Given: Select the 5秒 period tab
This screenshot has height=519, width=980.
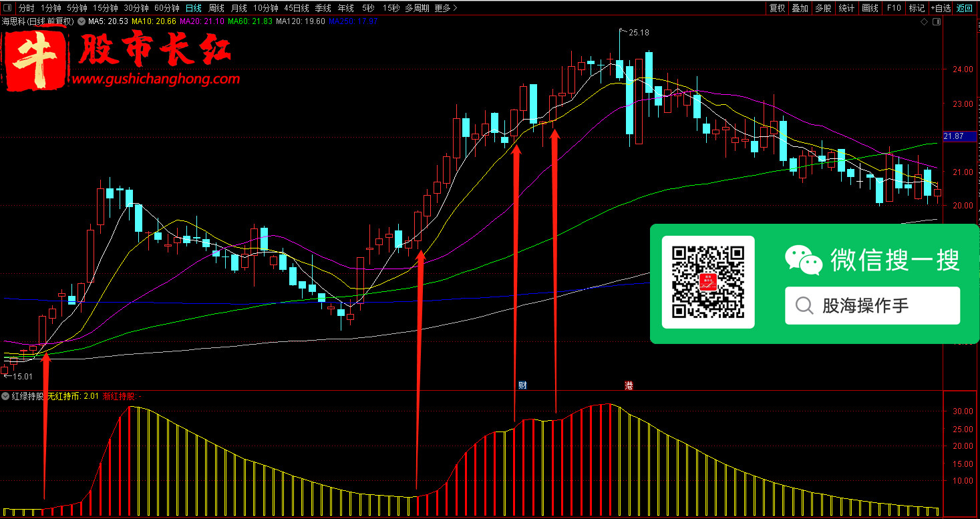Looking at the screenshot, I should pos(368,8).
